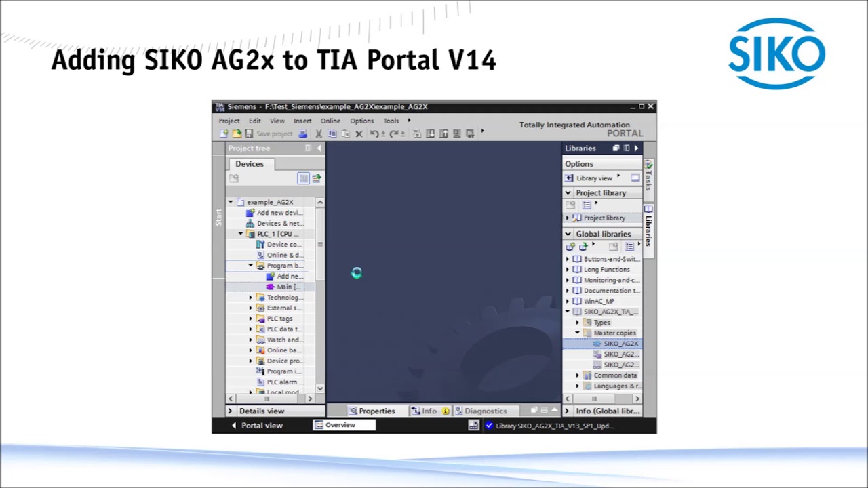Open Device configuration under PLC_1
Image resolution: width=868 pixels, height=488 pixels.
click(x=279, y=244)
